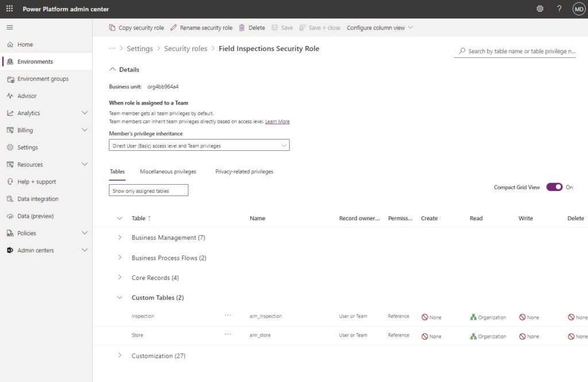Screen dimensions: 588x382
Task: Click the Data (preview) icon
Action: [x=10, y=216]
